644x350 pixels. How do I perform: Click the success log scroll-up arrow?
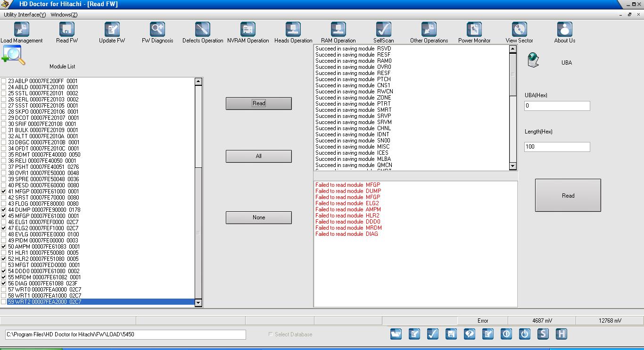pyautogui.click(x=513, y=49)
